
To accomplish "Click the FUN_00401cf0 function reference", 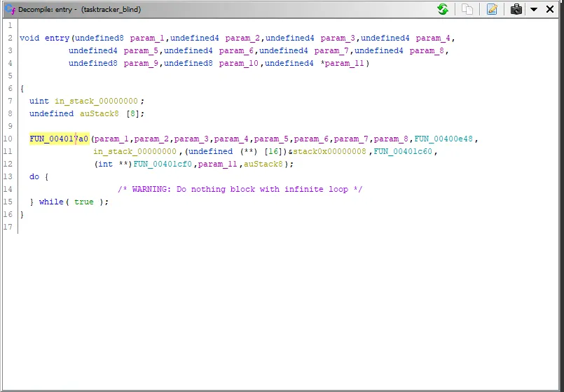I will tap(163, 164).
